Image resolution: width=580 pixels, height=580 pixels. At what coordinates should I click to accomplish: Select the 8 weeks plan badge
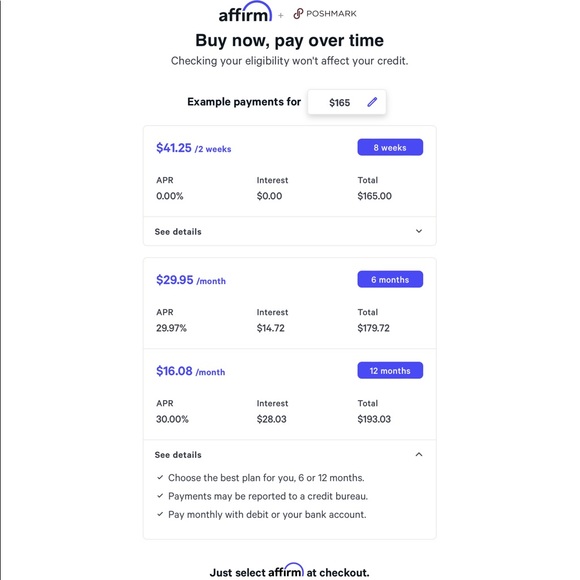click(x=390, y=147)
